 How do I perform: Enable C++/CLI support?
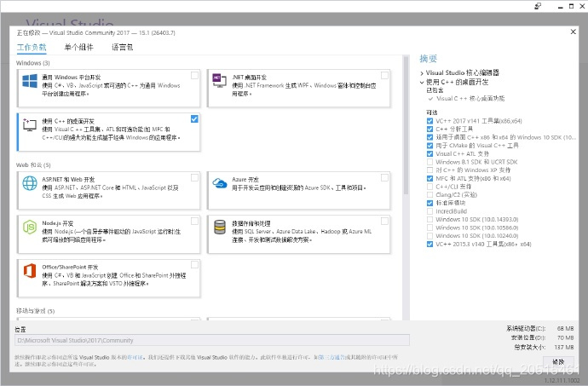[429, 187]
